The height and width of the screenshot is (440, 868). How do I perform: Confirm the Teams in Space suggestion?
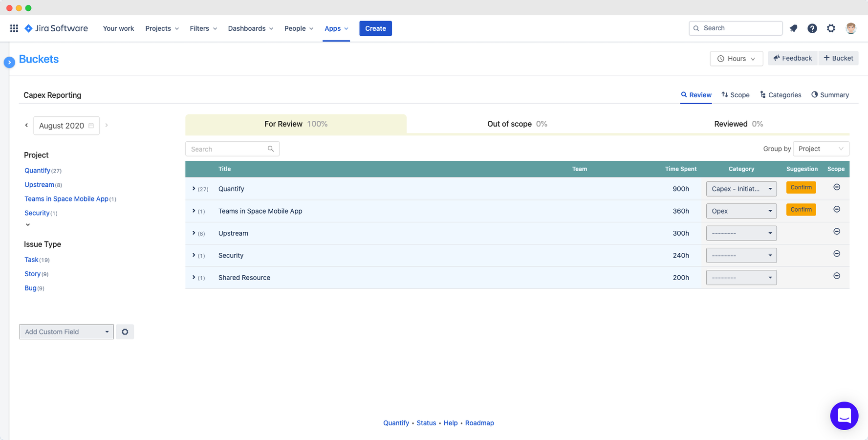click(x=801, y=210)
